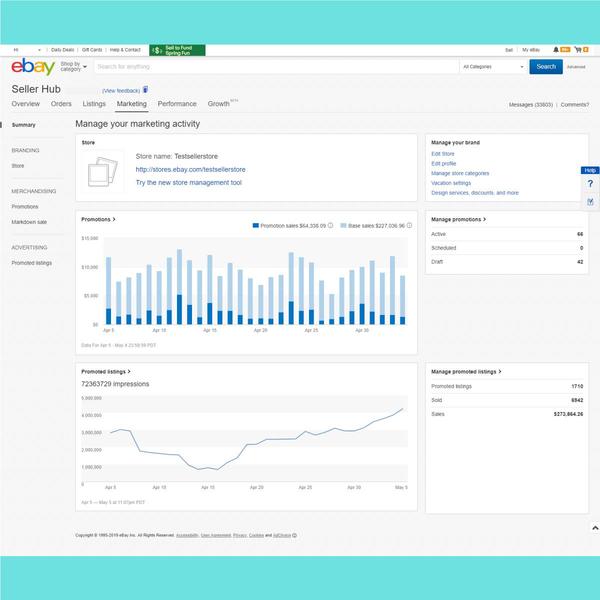Click the store placeholder image
Screen dimensions: 600x600
(103, 172)
